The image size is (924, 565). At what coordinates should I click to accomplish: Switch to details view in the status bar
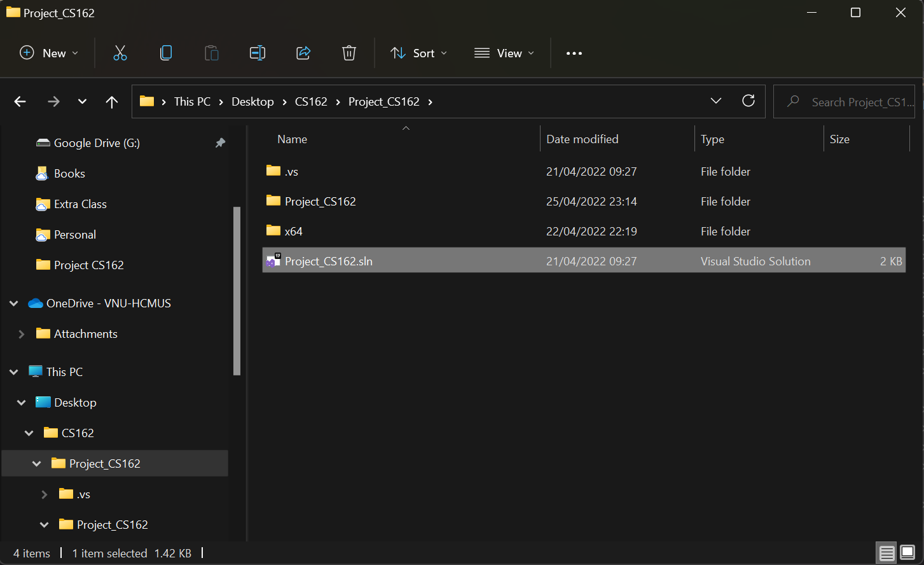click(x=886, y=553)
